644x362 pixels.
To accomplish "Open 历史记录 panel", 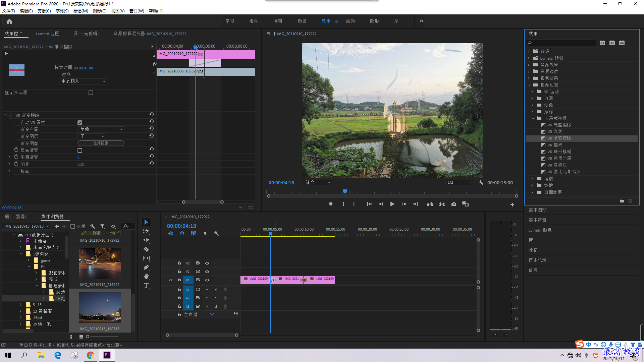I will tap(537, 260).
